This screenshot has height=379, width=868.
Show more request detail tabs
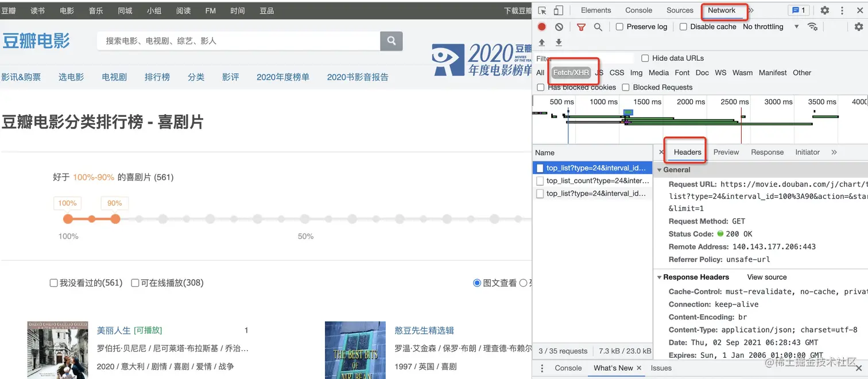834,152
